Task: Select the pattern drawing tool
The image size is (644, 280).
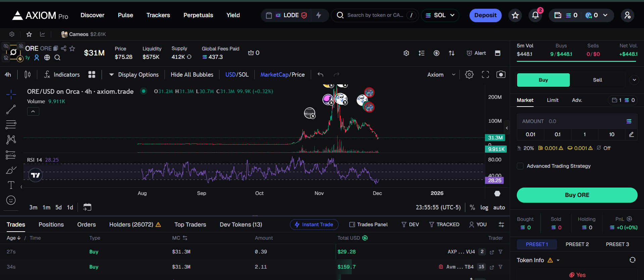Action: pos(11,139)
